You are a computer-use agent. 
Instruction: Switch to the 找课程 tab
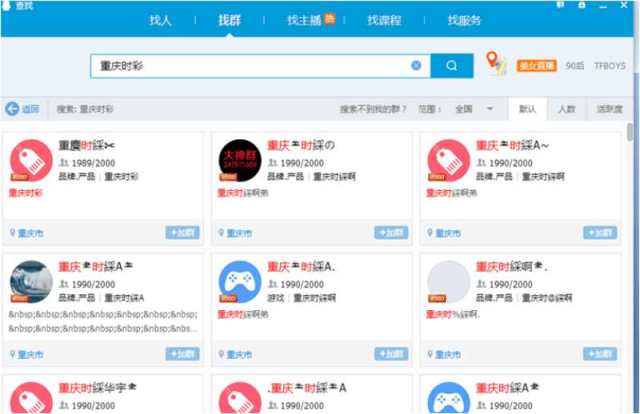click(x=384, y=20)
